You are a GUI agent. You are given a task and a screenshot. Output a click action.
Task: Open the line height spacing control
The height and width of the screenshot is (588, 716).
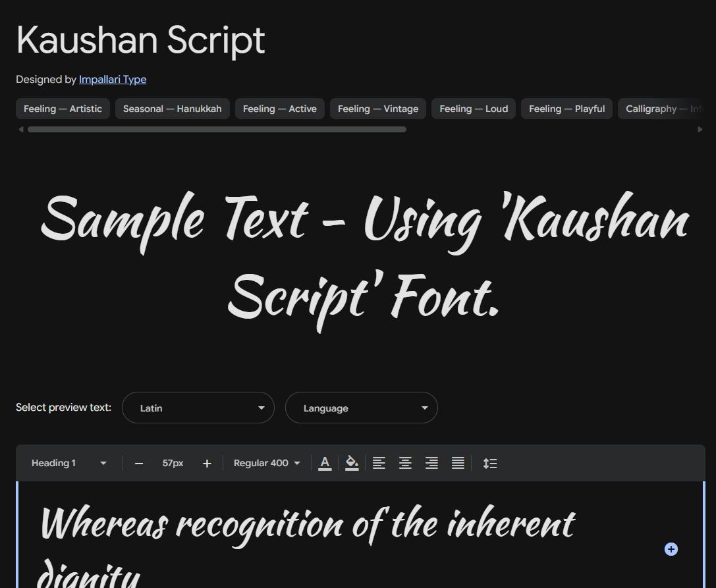(x=490, y=464)
